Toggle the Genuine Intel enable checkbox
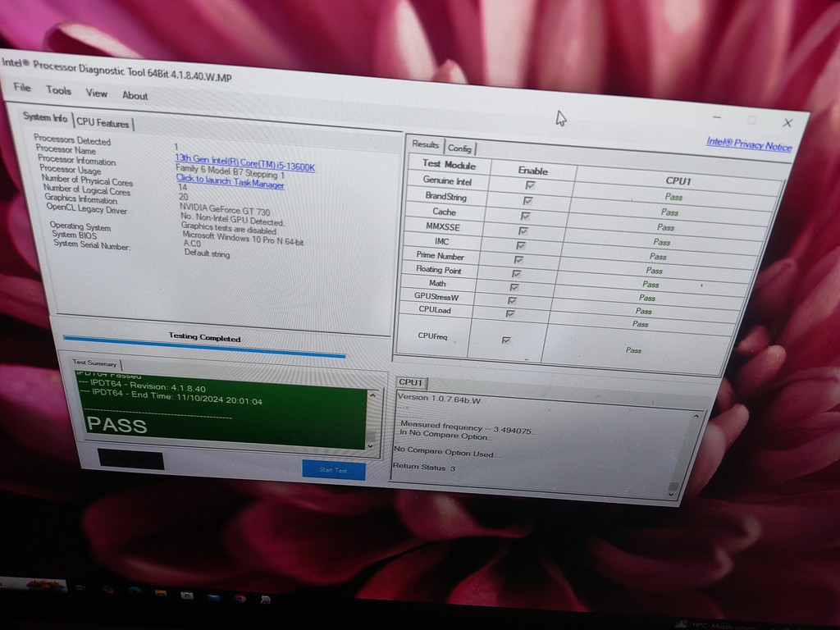This screenshot has height=630, width=840. point(531,185)
